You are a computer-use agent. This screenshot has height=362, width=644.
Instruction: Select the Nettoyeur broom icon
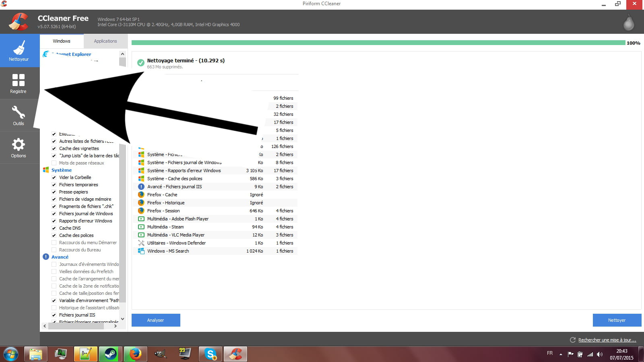click(x=19, y=51)
